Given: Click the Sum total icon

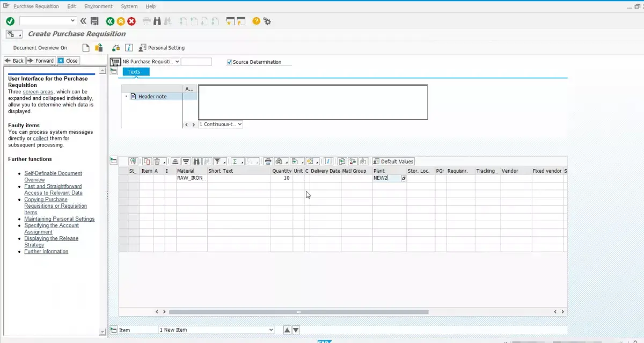Looking at the screenshot, I should coord(235,161).
